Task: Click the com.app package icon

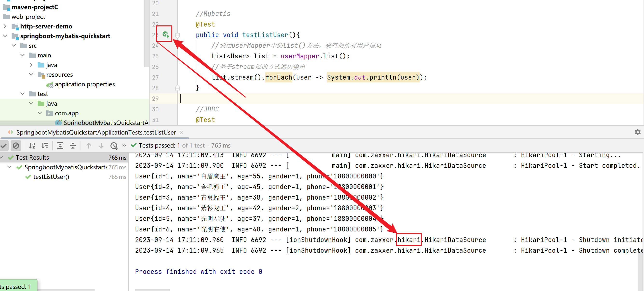Action: click(50, 113)
